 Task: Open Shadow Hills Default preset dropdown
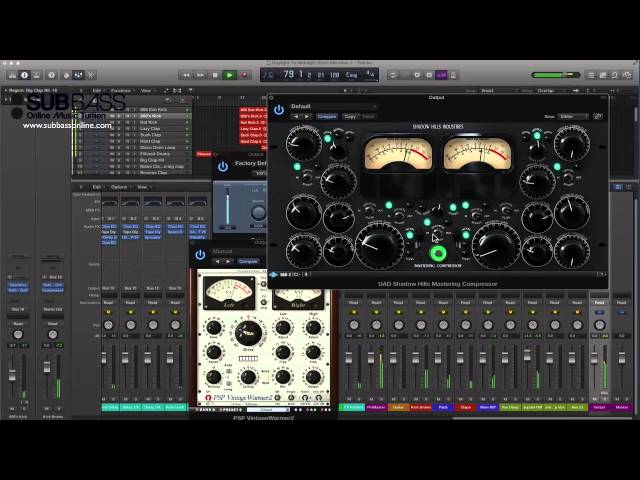point(333,106)
